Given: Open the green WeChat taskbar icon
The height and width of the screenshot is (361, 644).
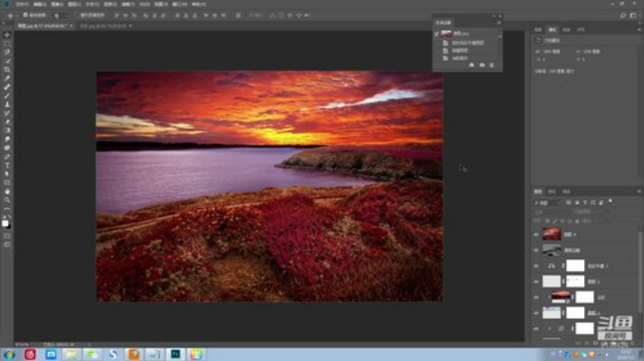Looking at the screenshot, I should click(x=92, y=355).
